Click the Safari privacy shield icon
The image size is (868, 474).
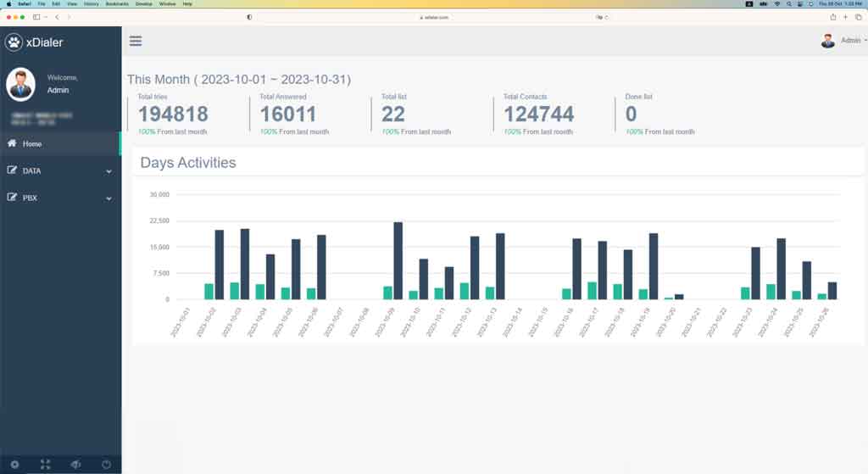[x=249, y=17]
